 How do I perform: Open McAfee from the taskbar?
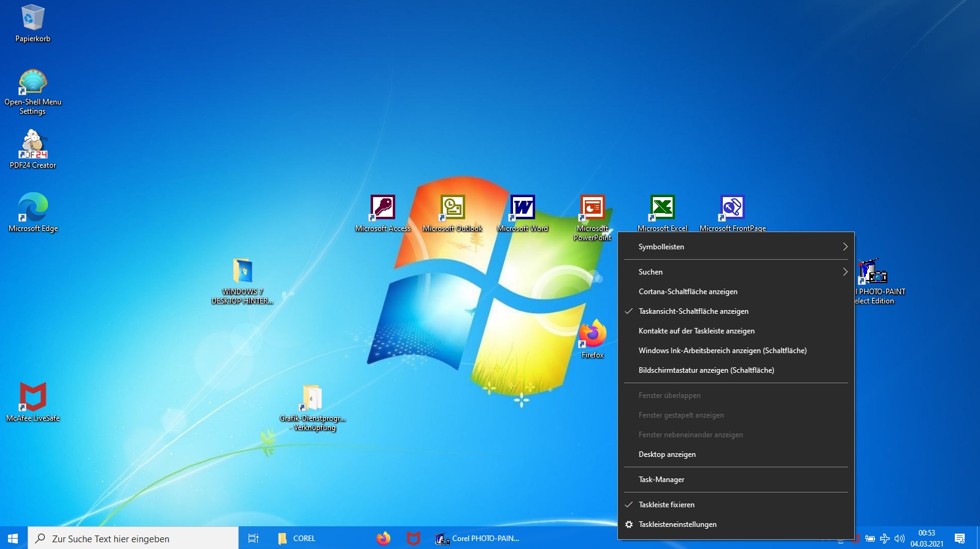(x=414, y=538)
